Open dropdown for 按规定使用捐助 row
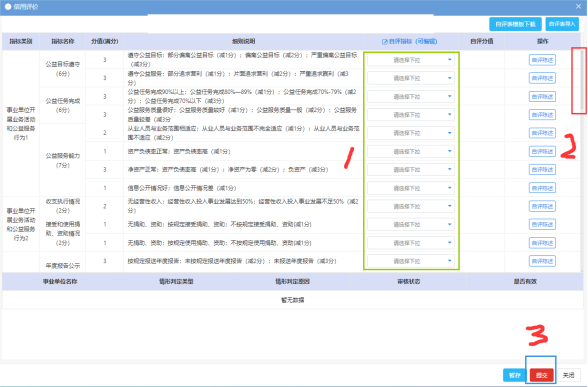 [x=411, y=243]
